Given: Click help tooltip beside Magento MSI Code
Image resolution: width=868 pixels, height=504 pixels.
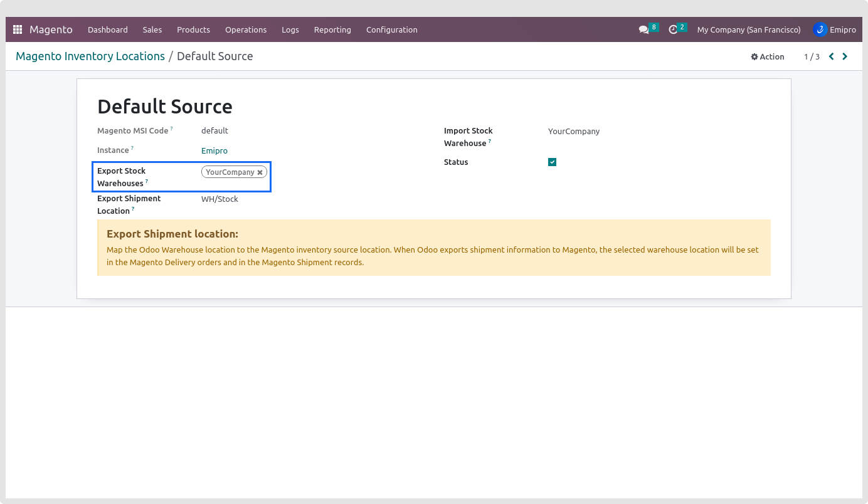Looking at the screenshot, I should (172, 129).
